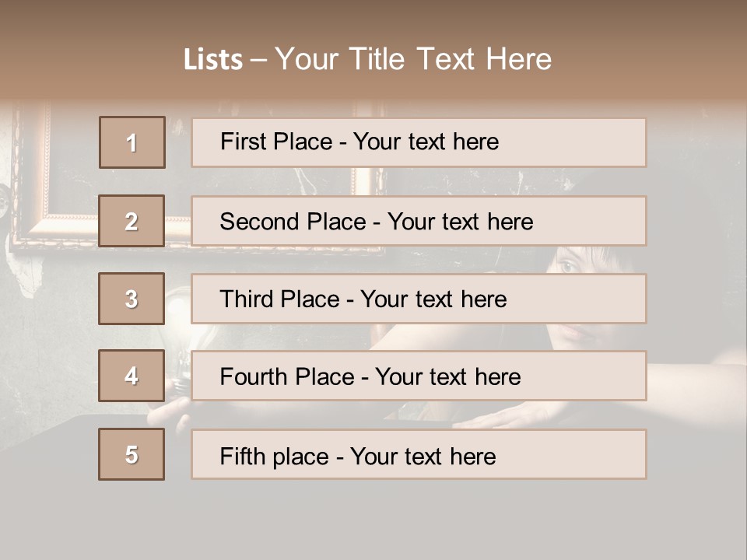747x560 pixels.
Task: Click the number 5 box
Action: click(x=132, y=454)
